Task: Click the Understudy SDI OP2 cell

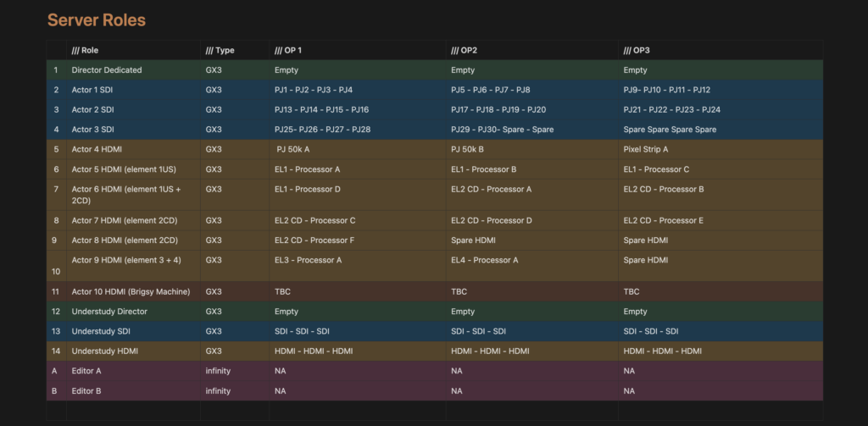Action: click(532, 331)
